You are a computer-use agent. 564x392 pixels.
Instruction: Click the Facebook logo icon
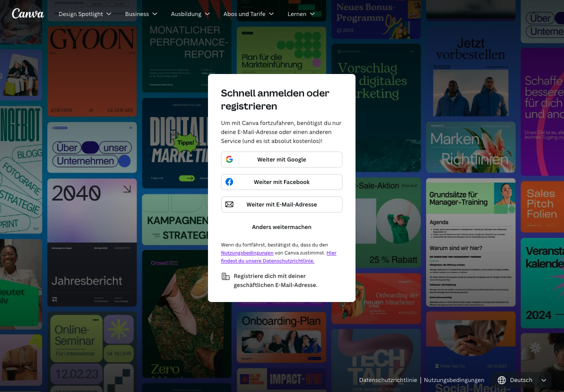point(229,182)
